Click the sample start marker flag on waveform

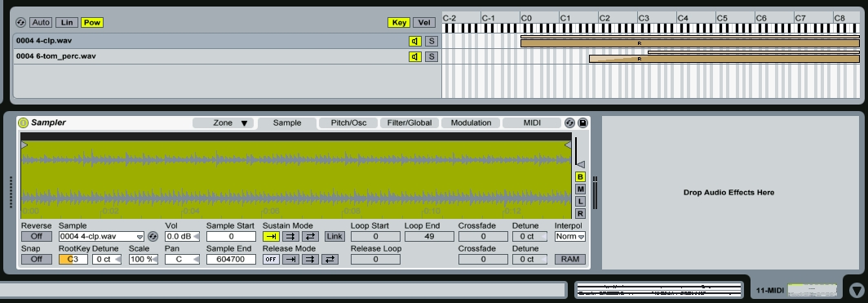click(24, 145)
